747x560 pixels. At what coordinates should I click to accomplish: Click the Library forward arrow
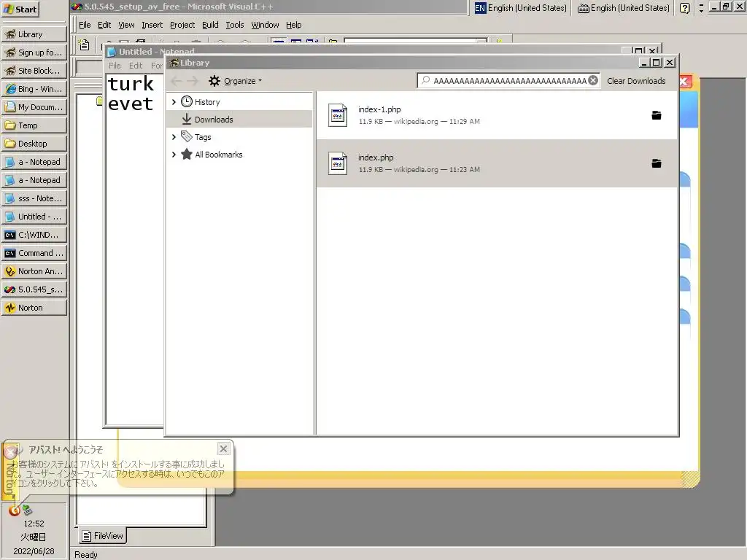click(x=193, y=81)
